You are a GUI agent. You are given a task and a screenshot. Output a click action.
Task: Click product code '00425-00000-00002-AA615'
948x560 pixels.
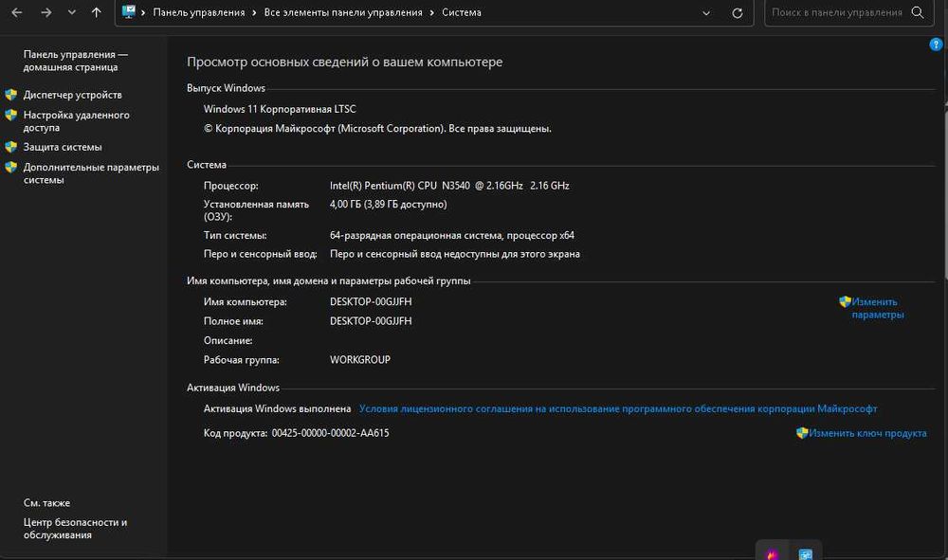click(330, 433)
